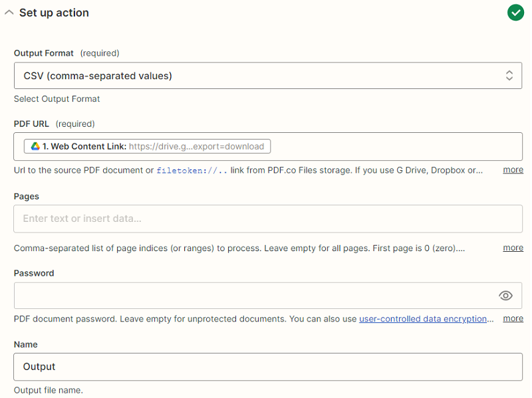This screenshot has height=398, width=532.
Task: Click the Output Format up-down arrows
Action: [509, 75]
